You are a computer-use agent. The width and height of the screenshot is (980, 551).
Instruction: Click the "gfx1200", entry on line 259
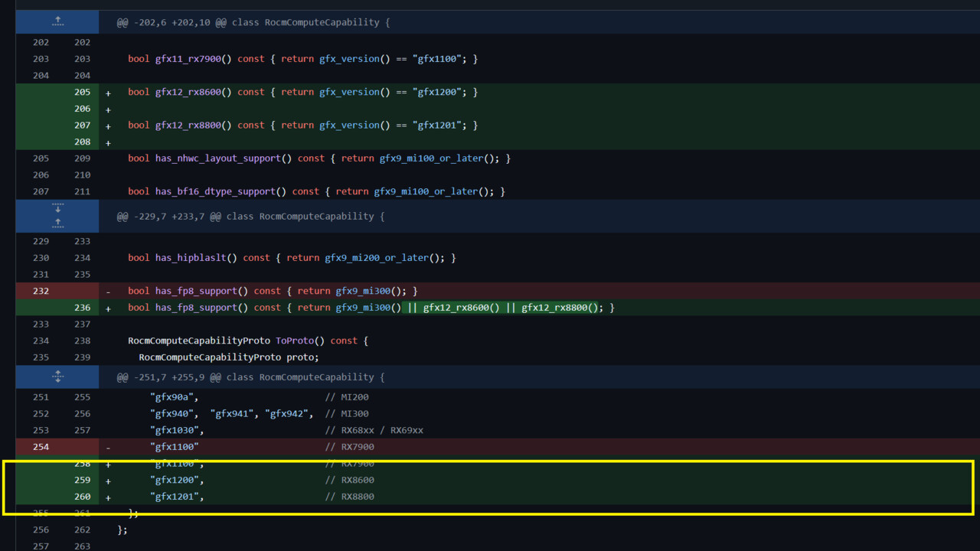[x=177, y=480]
